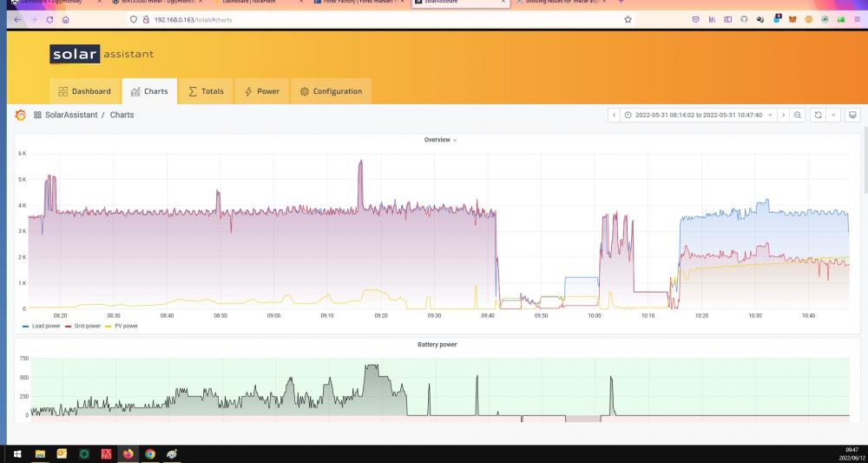868x463 pixels.
Task: Switch to the Totals tab
Action: click(x=206, y=91)
